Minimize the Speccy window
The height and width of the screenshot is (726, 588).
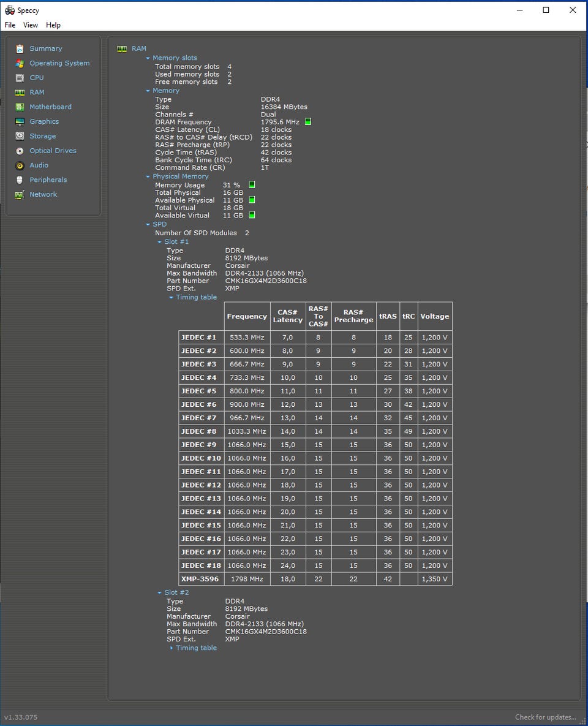520,10
